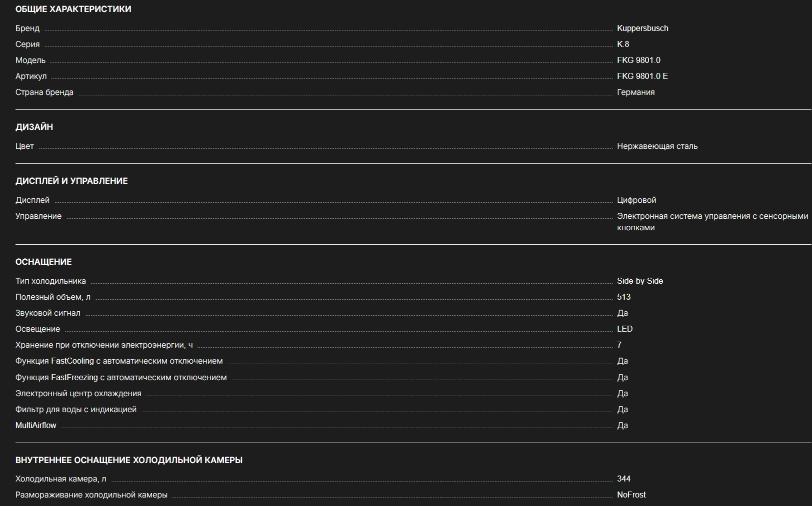Select the 'Артикул' row label
This screenshot has width=812, height=506.
click(31, 76)
